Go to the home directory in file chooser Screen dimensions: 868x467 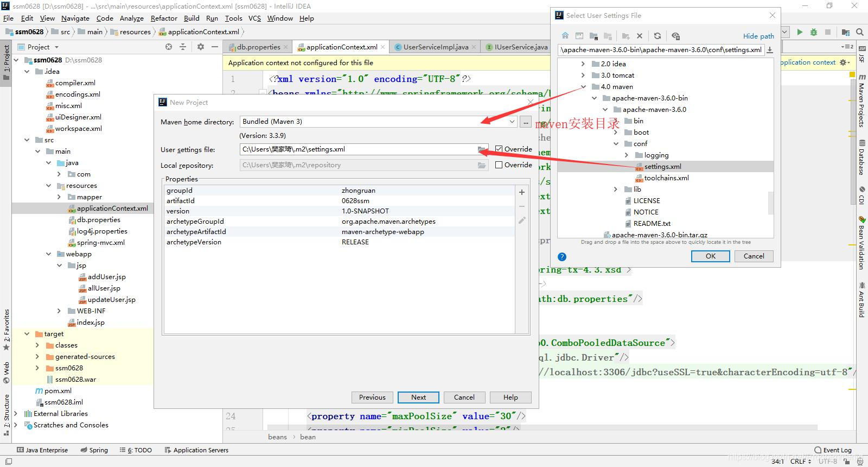[x=565, y=36]
